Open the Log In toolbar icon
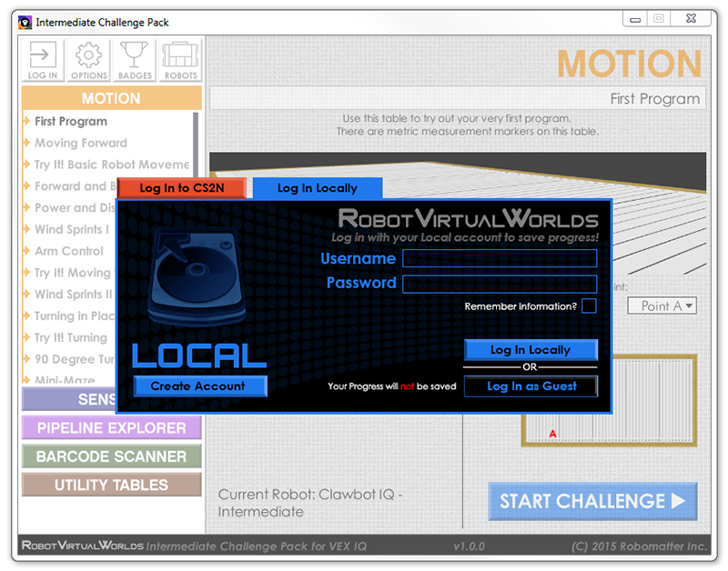 coord(43,60)
